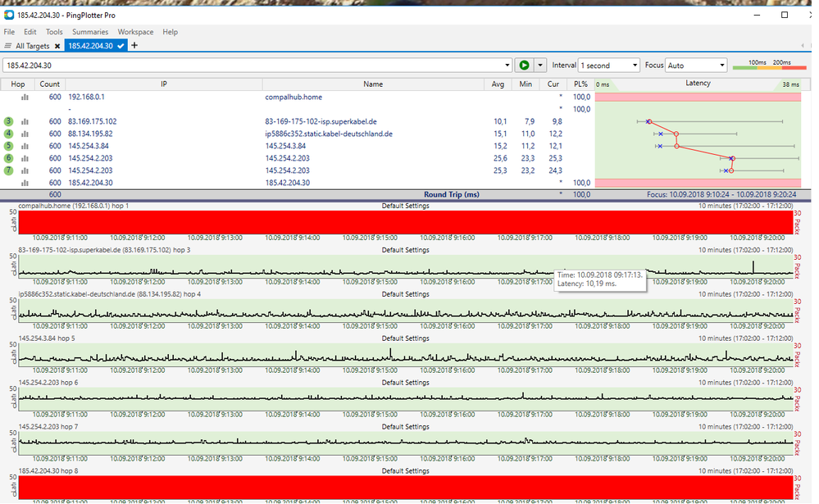Minimize the PingPlotter Pro window
This screenshot has height=504, width=819.
click(757, 15)
